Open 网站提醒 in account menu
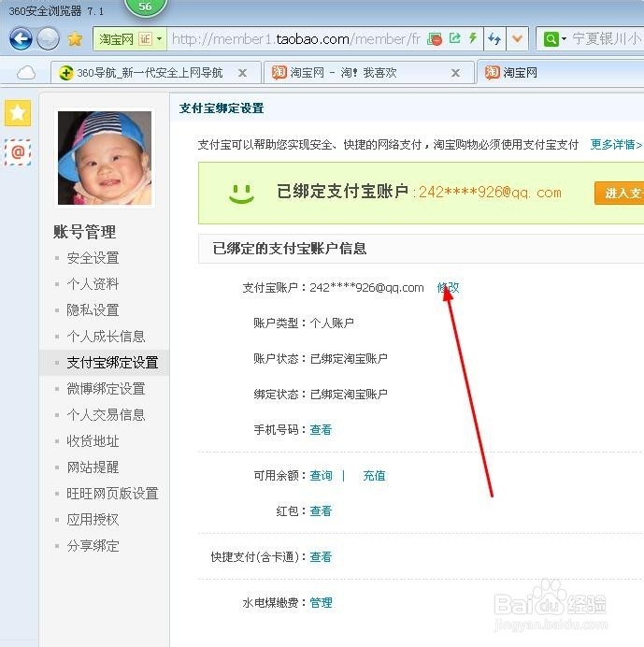This screenshot has height=647, width=644. pos(93,467)
